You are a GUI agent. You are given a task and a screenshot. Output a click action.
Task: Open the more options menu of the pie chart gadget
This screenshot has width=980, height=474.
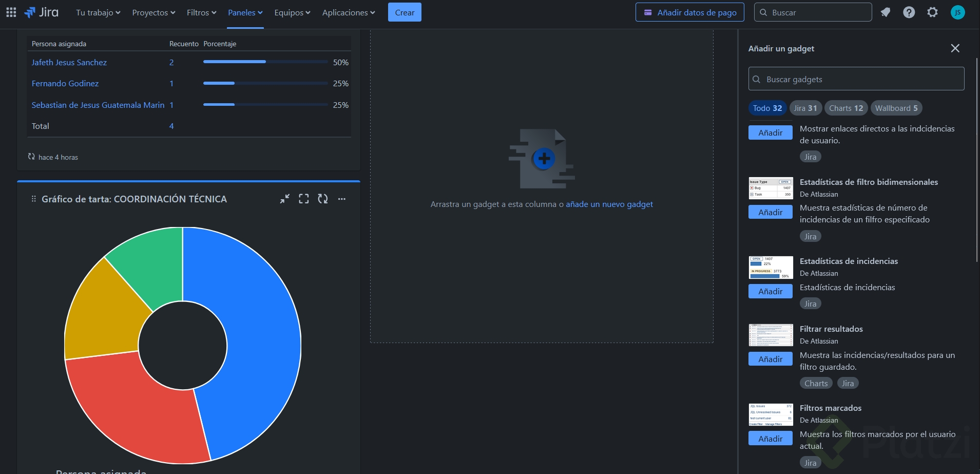tap(342, 199)
